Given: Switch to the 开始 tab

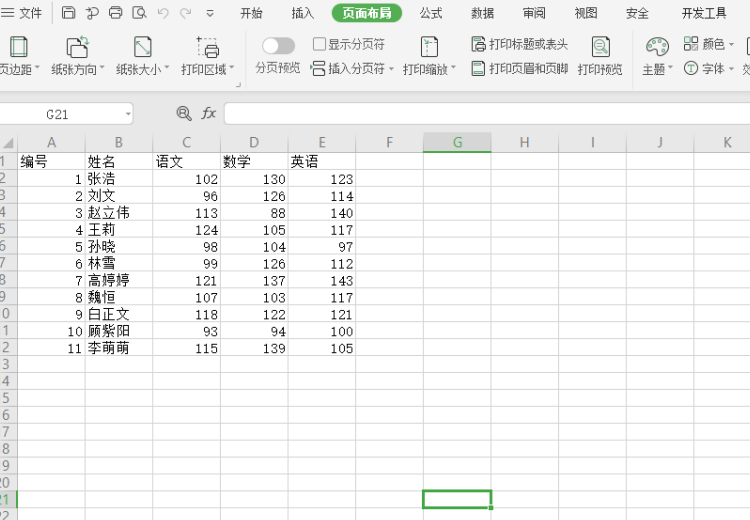Looking at the screenshot, I should 251,13.
